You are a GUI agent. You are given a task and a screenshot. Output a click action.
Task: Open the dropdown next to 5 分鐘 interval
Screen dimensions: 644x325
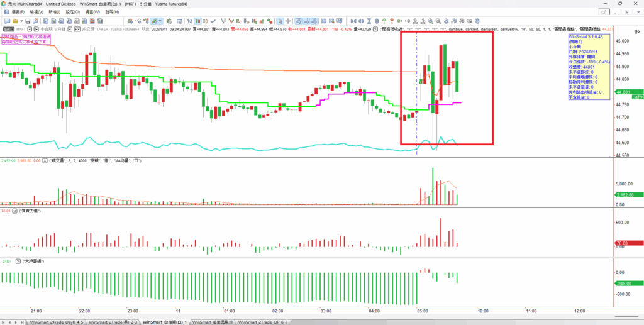(70, 29)
